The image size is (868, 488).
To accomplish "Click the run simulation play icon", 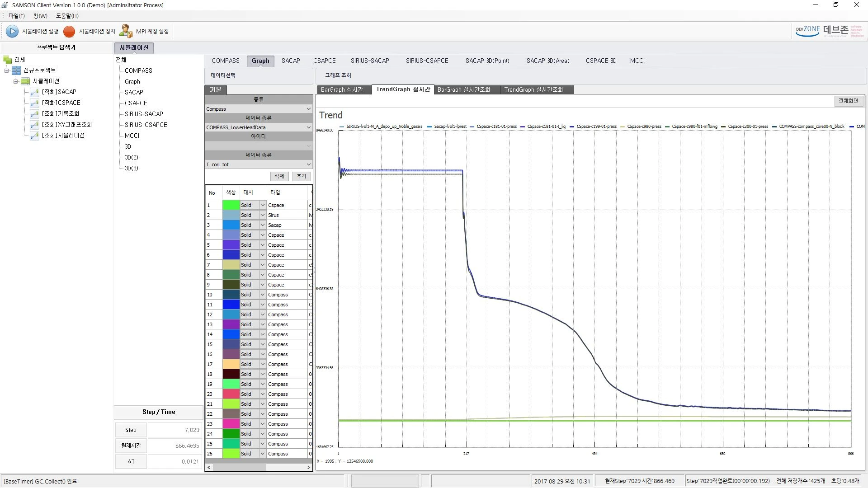I will tap(12, 31).
